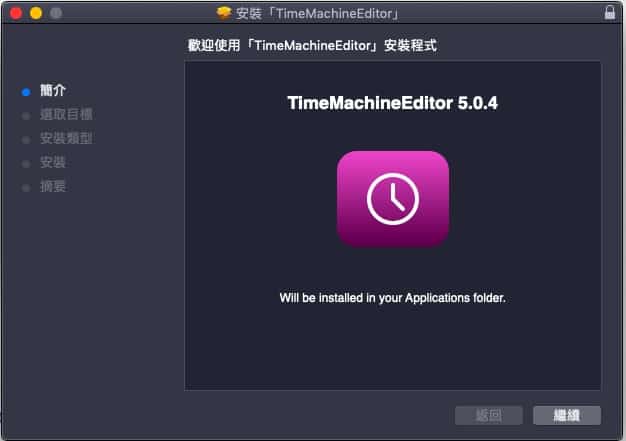Click the installer package icon in title bar
Viewport: 626px width, 441px height.
point(224,13)
